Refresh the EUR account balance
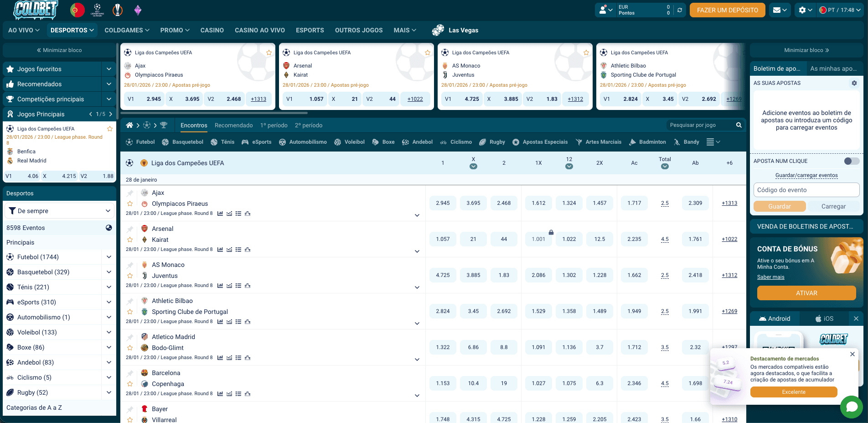This screenshot has width=868, height=423. [x=680, y=10]
